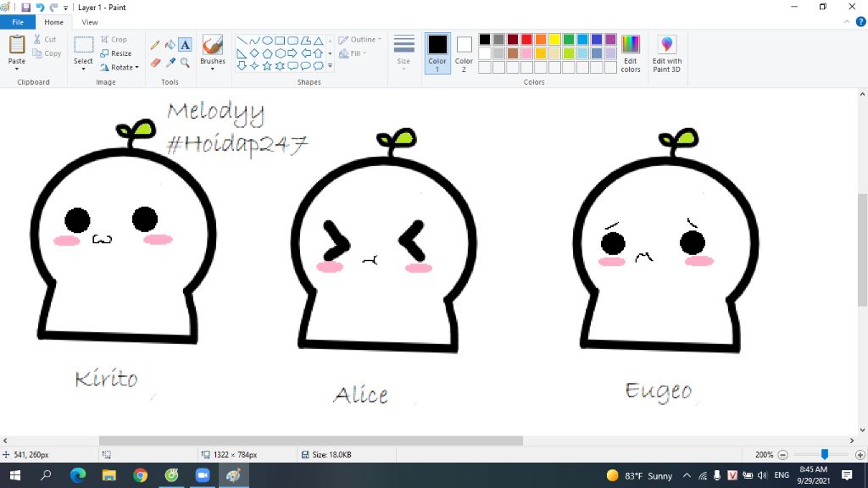Click the Brushes button
868x488 pixels.
213,46
